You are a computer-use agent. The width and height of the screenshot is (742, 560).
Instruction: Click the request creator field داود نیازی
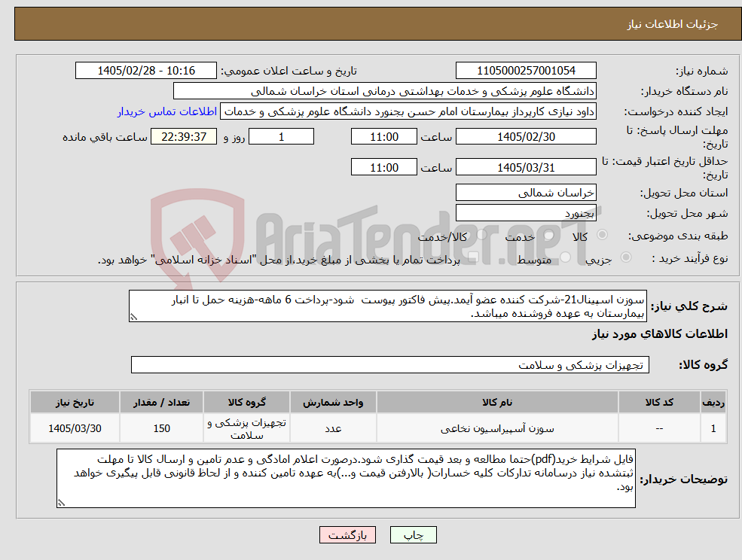[x=408, y=111]
